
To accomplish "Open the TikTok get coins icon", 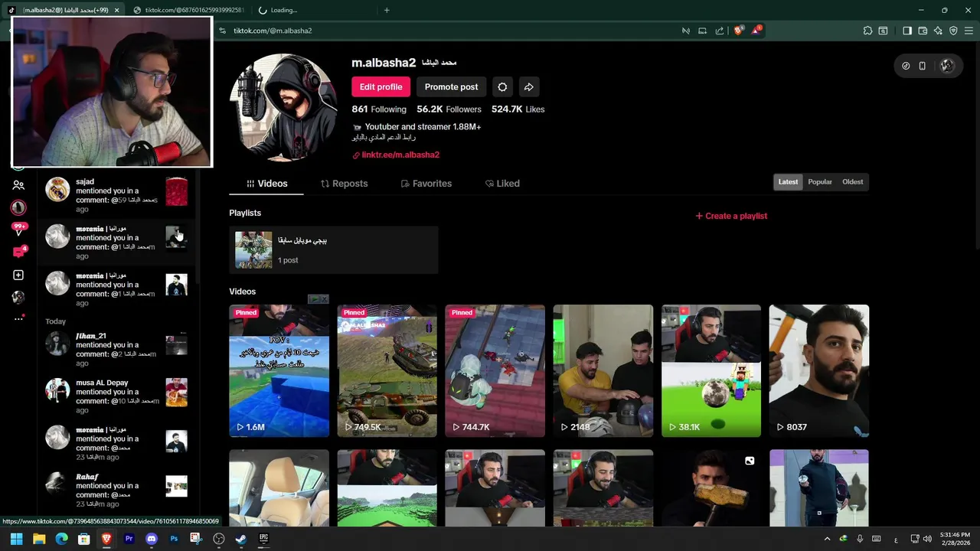I will 906,66.
